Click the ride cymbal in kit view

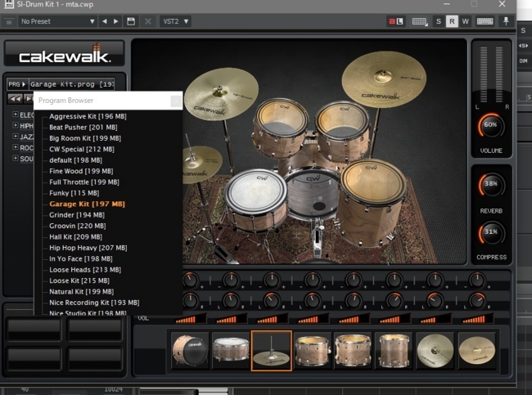pos(384,79)
